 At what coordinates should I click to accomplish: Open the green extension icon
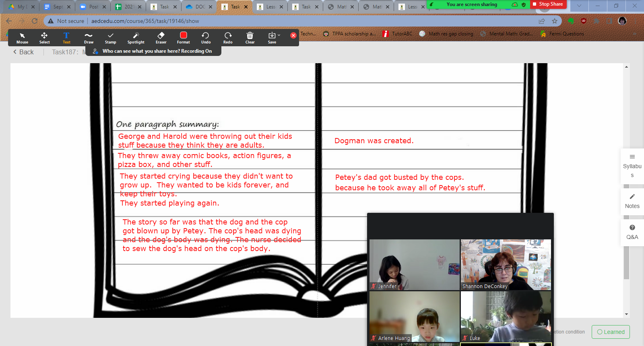pyautogui.click(x=571, y=21)
